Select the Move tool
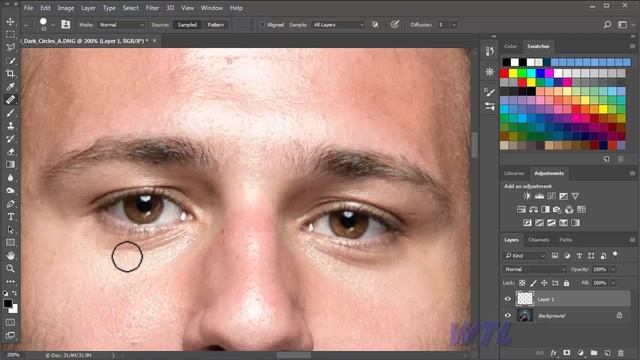This screenshot has width=640, height=360. tap(11, 22)
